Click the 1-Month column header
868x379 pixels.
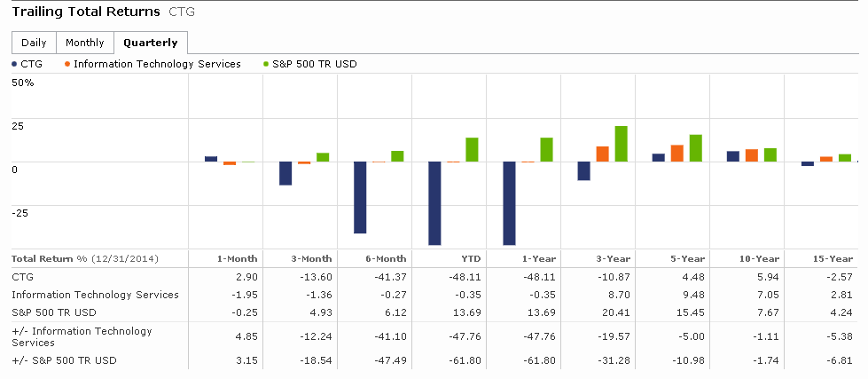tap(238, 259)
